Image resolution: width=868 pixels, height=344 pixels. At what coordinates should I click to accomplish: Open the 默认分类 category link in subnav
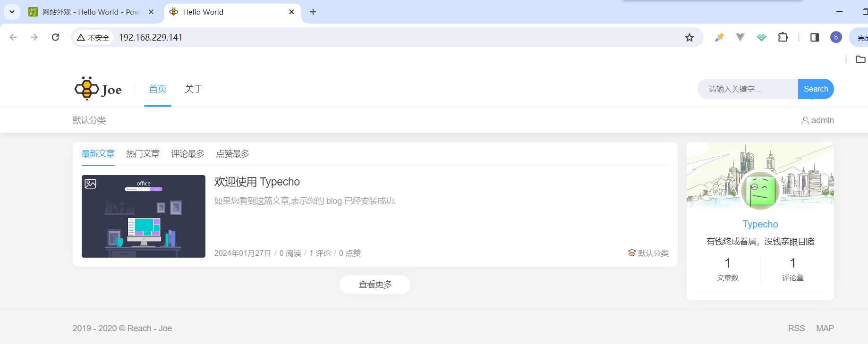click(x=89, y=120)
